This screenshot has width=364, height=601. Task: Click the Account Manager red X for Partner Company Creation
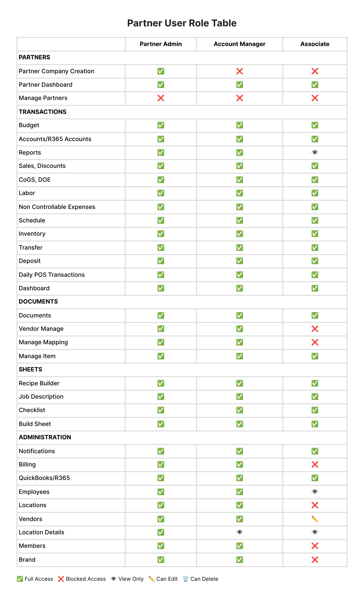coord(239,71)
